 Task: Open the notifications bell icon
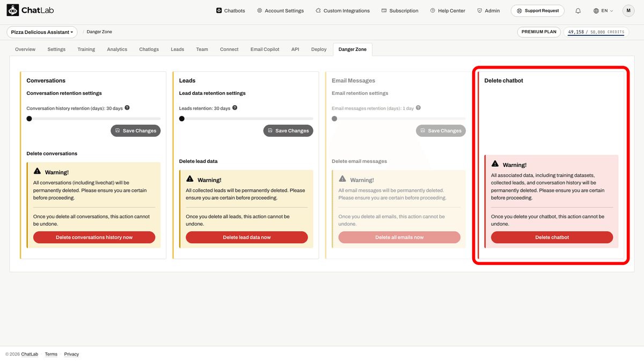pyautogui.click(x=578, y=11)
